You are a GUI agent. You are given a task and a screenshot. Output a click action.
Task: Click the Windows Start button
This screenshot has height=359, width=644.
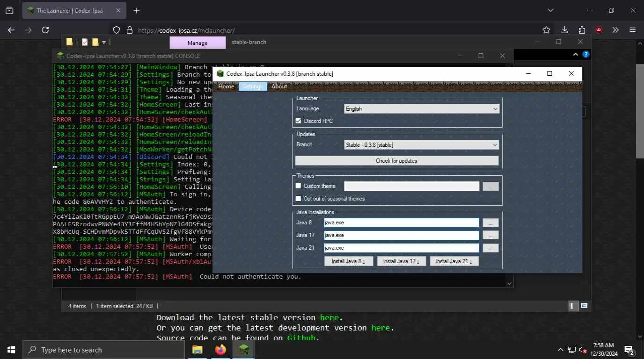pos(11,350)
